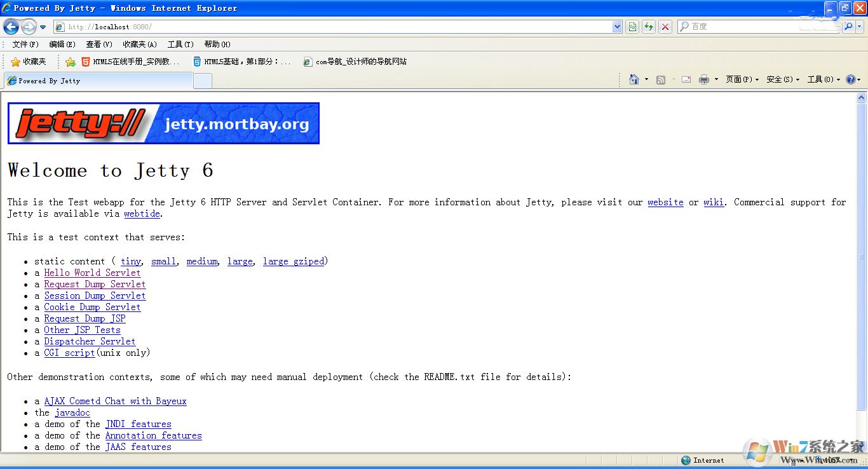Click the Compatibility View icon
Viewport: 868px width, 469px height.
pyautogui.click(x=632, y=27)
